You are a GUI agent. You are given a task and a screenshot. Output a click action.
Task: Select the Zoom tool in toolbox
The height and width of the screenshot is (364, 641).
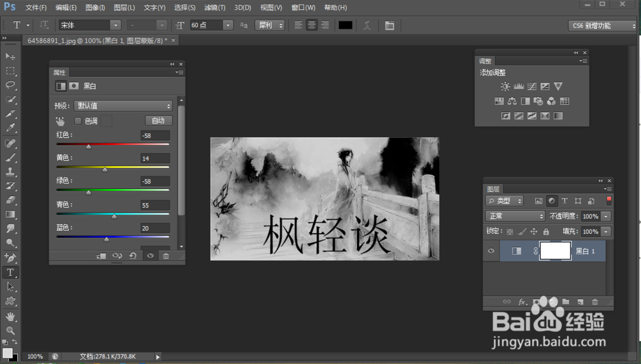click(10, 330)
